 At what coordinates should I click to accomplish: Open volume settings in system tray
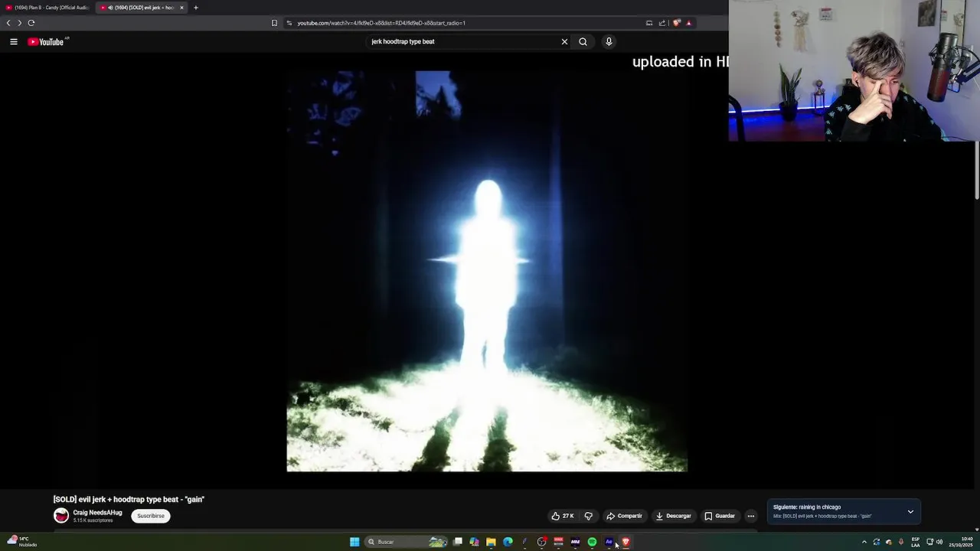coord(939,542)
